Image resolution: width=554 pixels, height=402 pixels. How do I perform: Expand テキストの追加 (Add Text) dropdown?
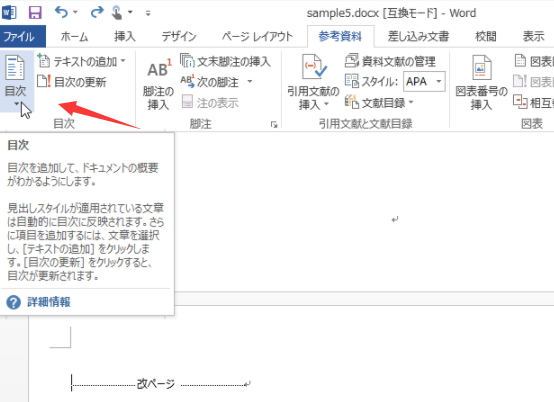click(x=123, y=61)
